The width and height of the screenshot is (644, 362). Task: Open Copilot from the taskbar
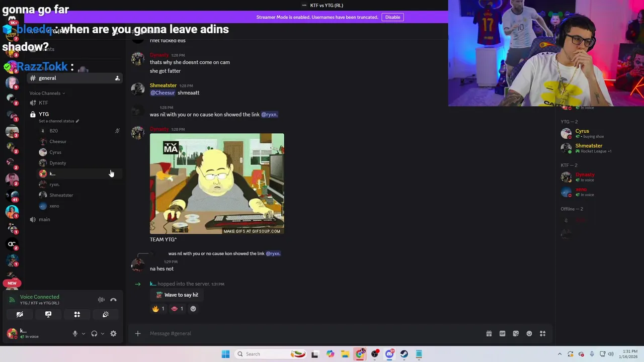point(330,354)
